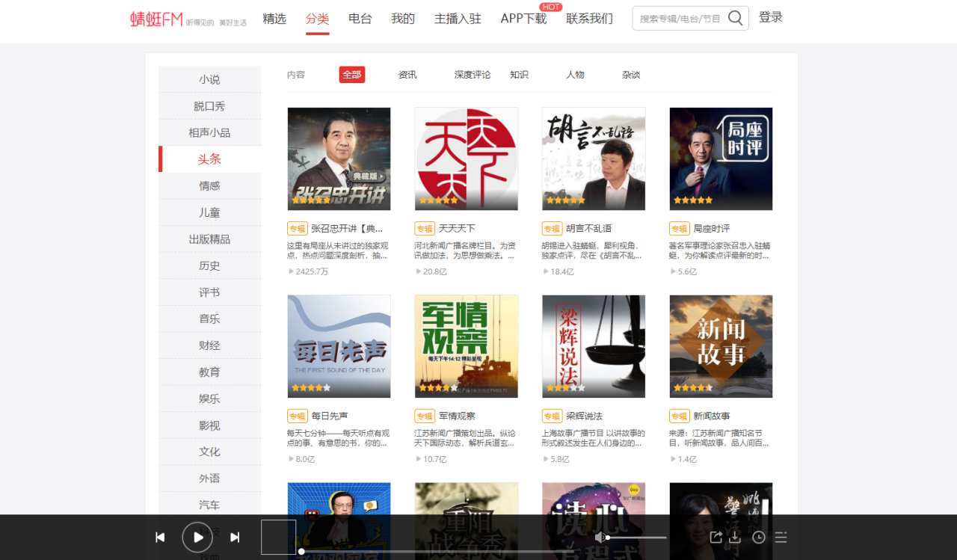The image size is (957, 560).
Task: Select the 人物 content filter
Action: tap(575, 75)
